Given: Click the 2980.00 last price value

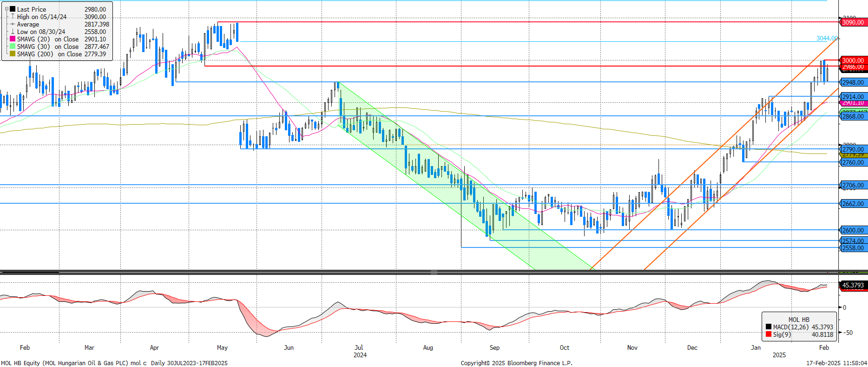Looking at the screenshot, I should [x=95, y=9].
